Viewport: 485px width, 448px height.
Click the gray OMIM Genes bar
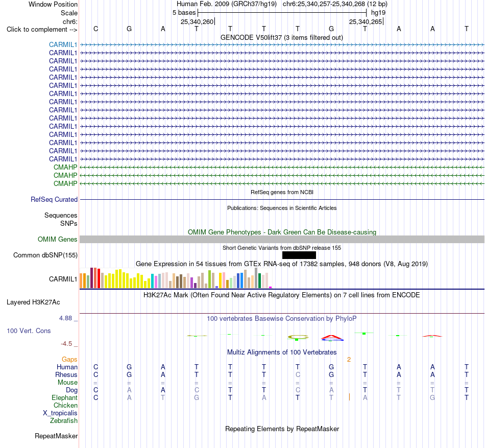click(282, 239)
